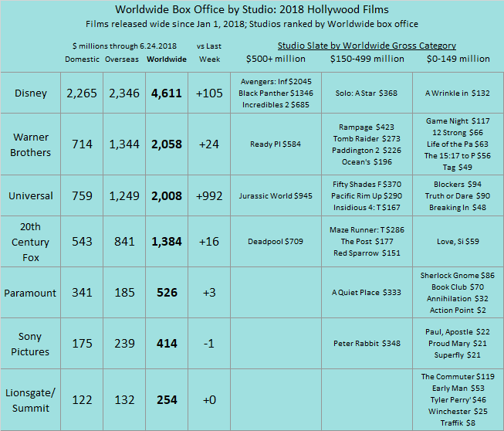Screen dimensions: 504x431
Task: Click Disney worldwide total 4,611
Action: click(167, 93)
